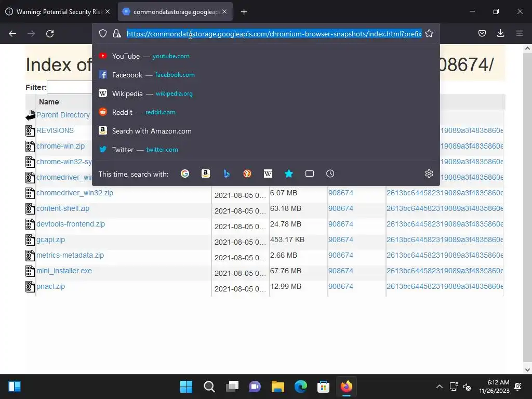The image size is (532, 399).
Task: Search in open Tabs icon
Action: coord(310,174)
